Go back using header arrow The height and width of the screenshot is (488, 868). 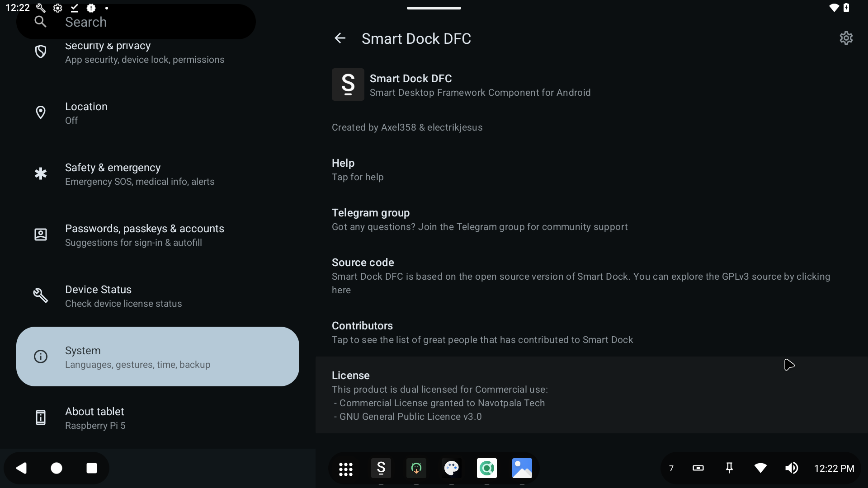[x=340, y=38]
